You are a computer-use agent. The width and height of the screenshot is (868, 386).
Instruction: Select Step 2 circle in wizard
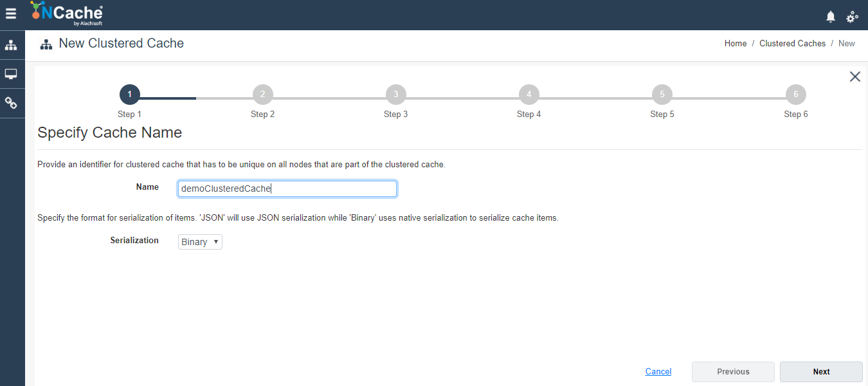tap(262, 95)
